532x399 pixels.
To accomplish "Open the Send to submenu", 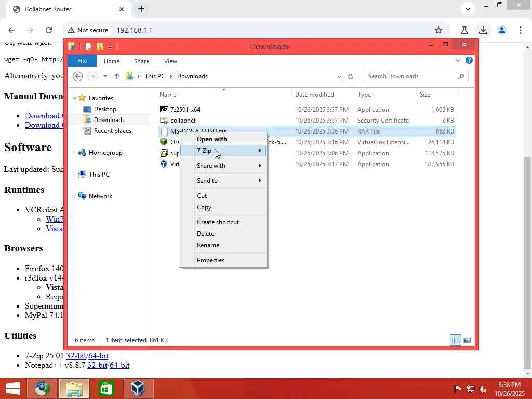I will (x=223, y=180).
